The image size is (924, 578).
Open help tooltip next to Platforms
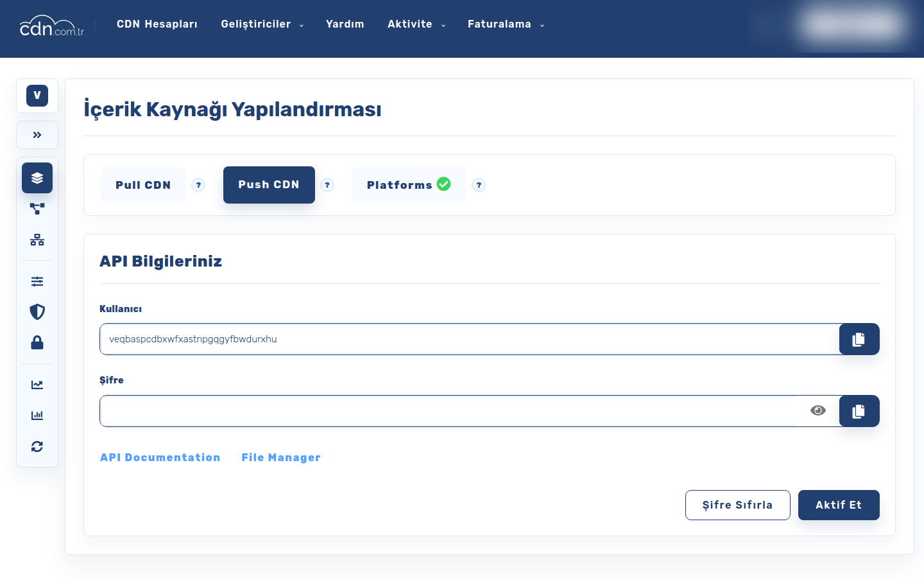point(479,185)
